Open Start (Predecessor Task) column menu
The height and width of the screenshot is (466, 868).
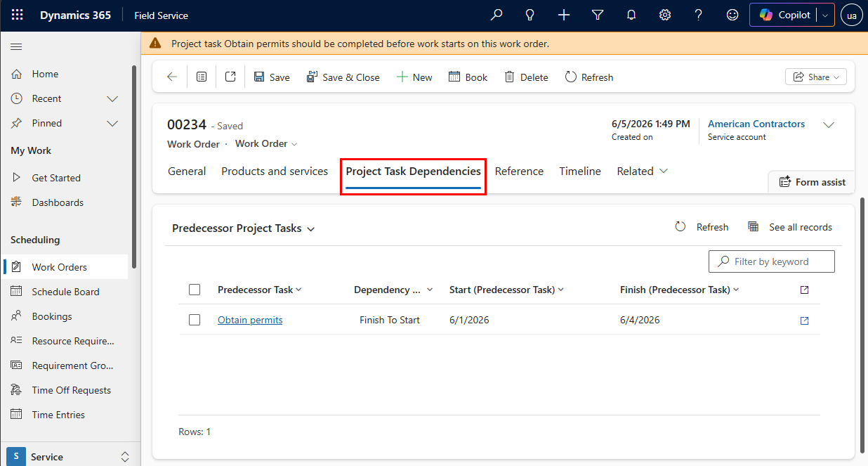[507, 290]
